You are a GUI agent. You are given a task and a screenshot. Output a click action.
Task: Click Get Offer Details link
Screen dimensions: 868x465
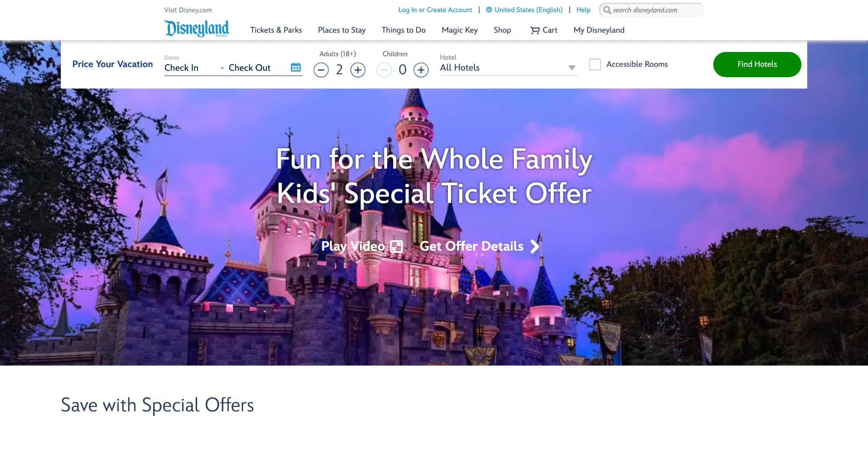(x=471, y=246)
